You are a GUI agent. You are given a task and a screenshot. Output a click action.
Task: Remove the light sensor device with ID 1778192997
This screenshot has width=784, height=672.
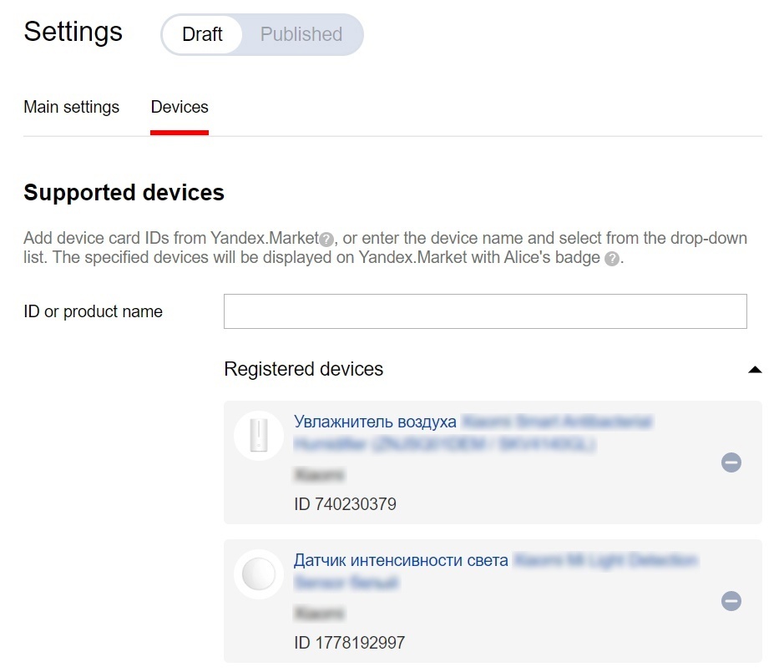tap(731, 601)
